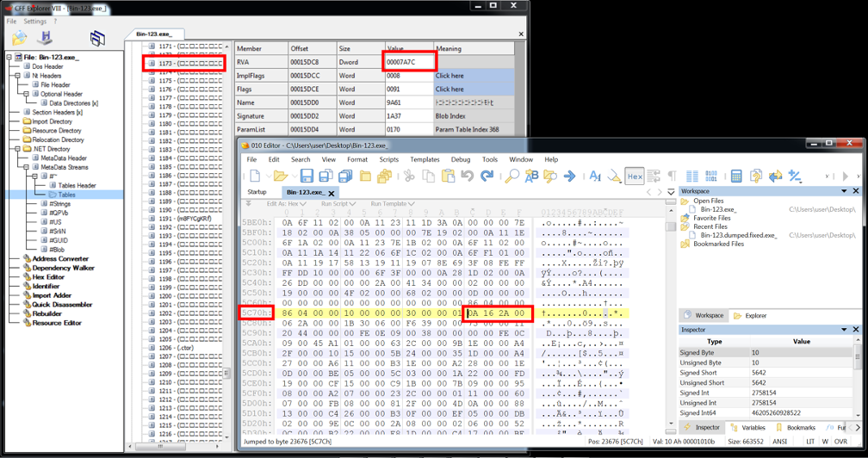Click CFF Explorer open file icon
Image resolution: width=868 pixels, height=458 pixels.
pos(19,38)
